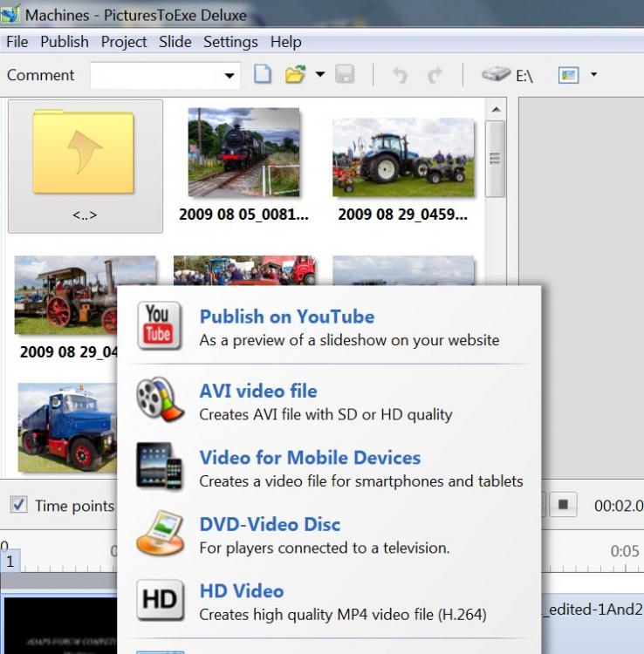This screenshot has height=654, width=644.
Task: Click the file list scrollbar thumb
Action: point(496,159)
